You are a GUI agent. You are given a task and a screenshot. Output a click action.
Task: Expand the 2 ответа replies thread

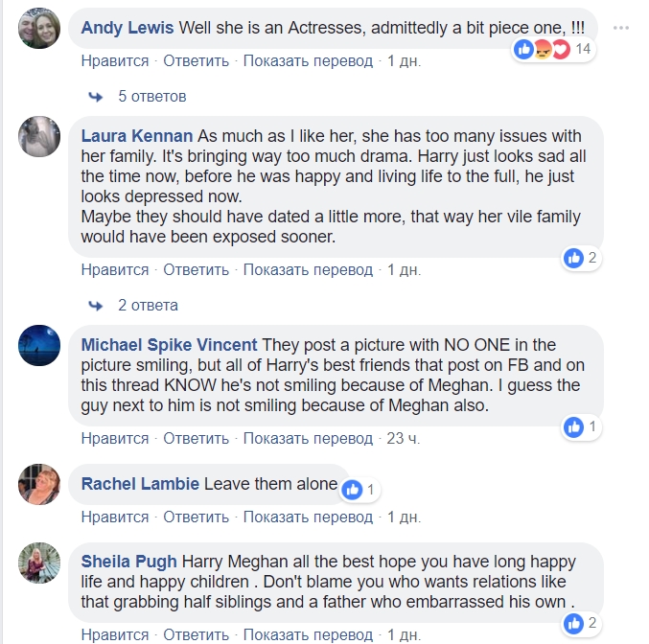[148, 306]
